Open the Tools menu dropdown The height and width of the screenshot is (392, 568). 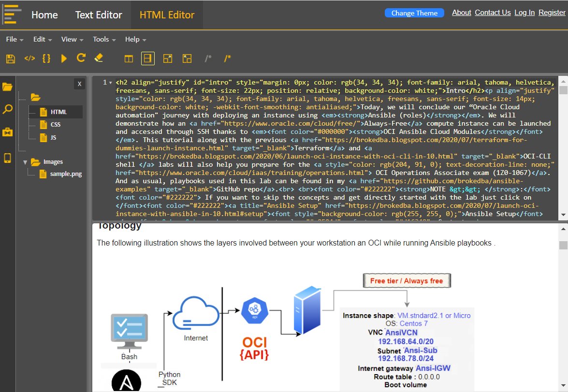104,39
